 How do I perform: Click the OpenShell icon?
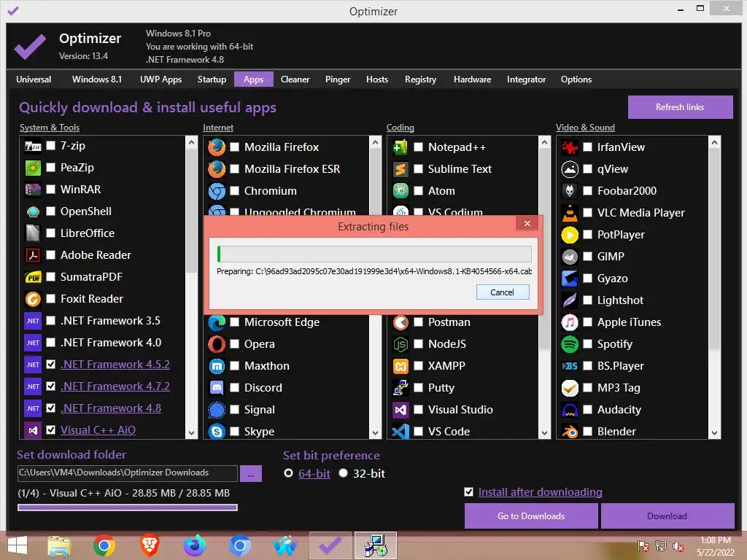(33, 211)
